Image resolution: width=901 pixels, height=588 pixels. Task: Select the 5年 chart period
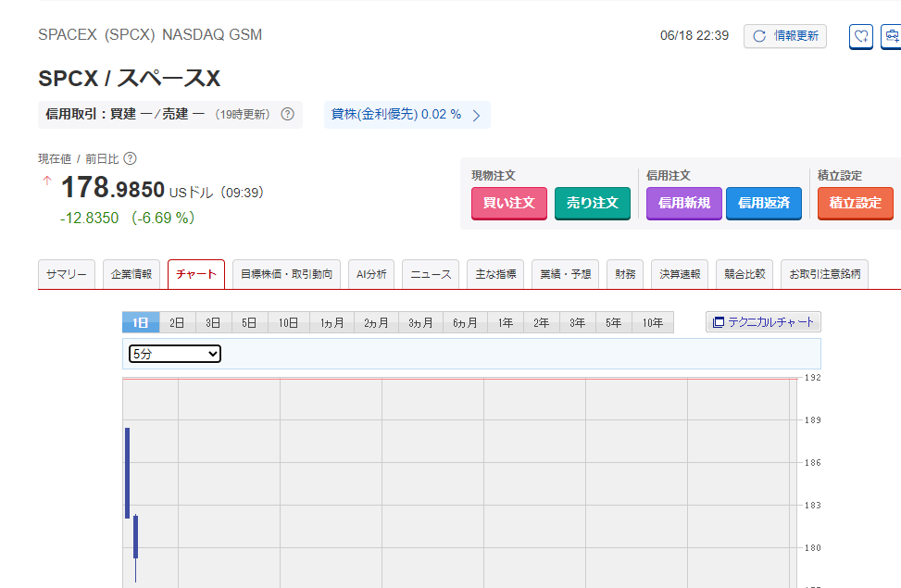click(x=614, y=322)
